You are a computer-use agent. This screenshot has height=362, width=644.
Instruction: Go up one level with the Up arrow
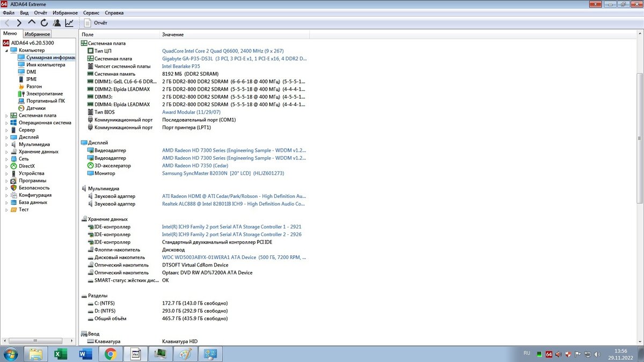tap(32, 23)
